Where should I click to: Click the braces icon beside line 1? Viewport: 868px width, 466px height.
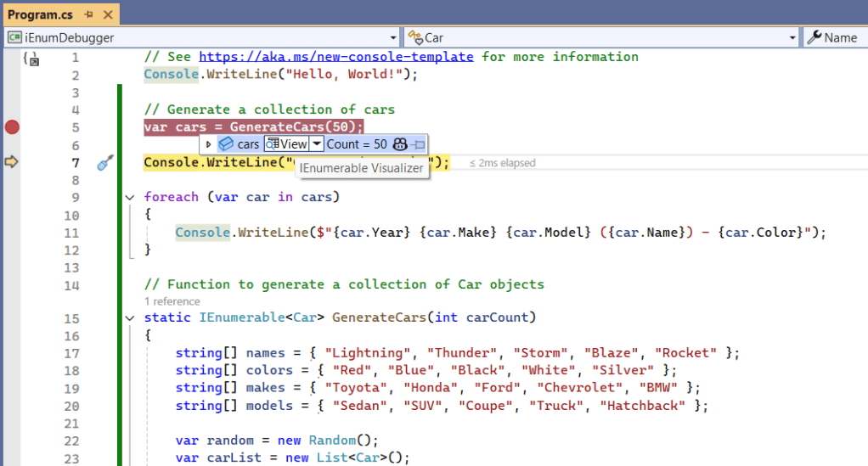[x=31, y=59]
